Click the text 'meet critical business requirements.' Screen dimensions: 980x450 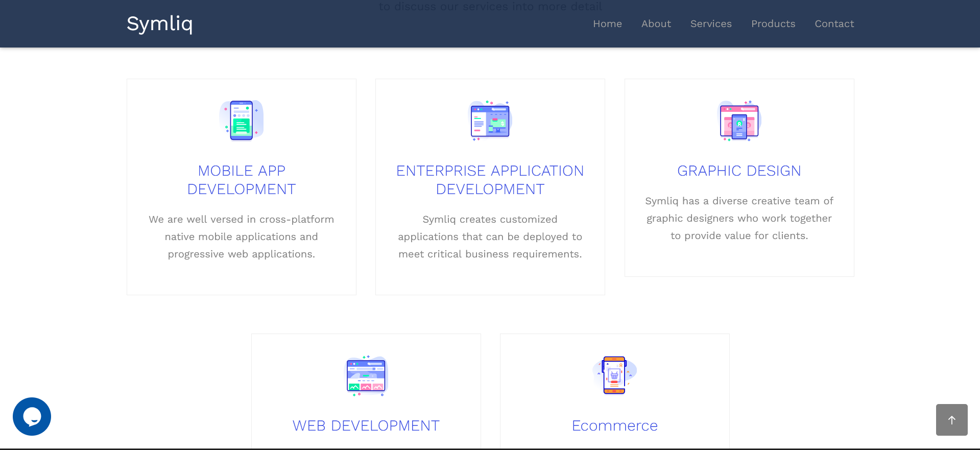click(490, 254)
